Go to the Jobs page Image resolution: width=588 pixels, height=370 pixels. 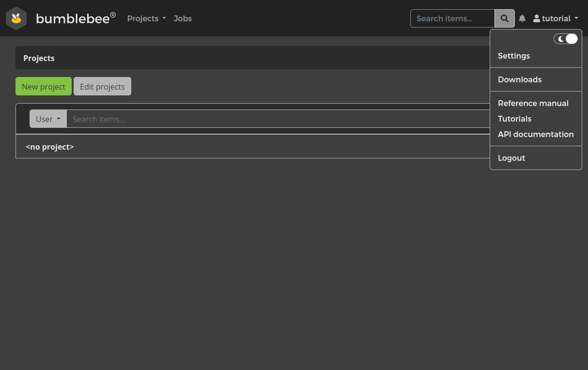[x=183, y=18]
